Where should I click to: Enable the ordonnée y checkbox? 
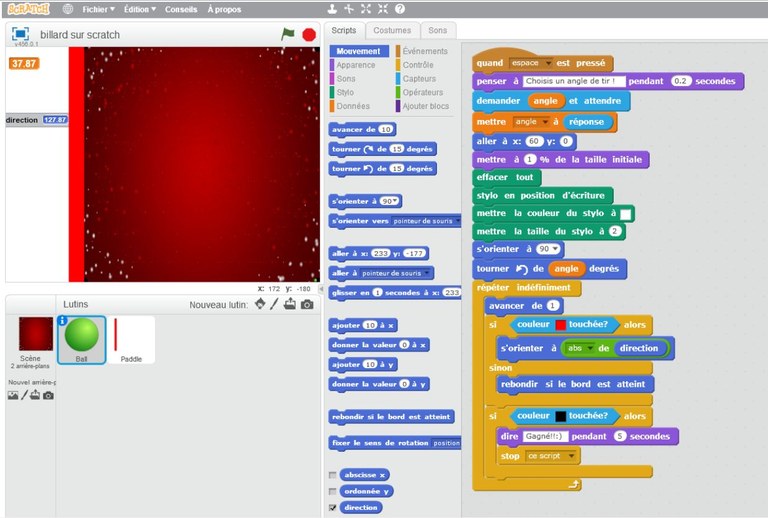(x=333, y=491)
